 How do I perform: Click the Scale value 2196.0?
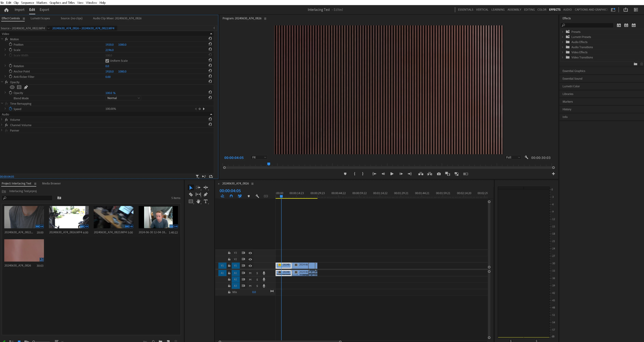110,50
